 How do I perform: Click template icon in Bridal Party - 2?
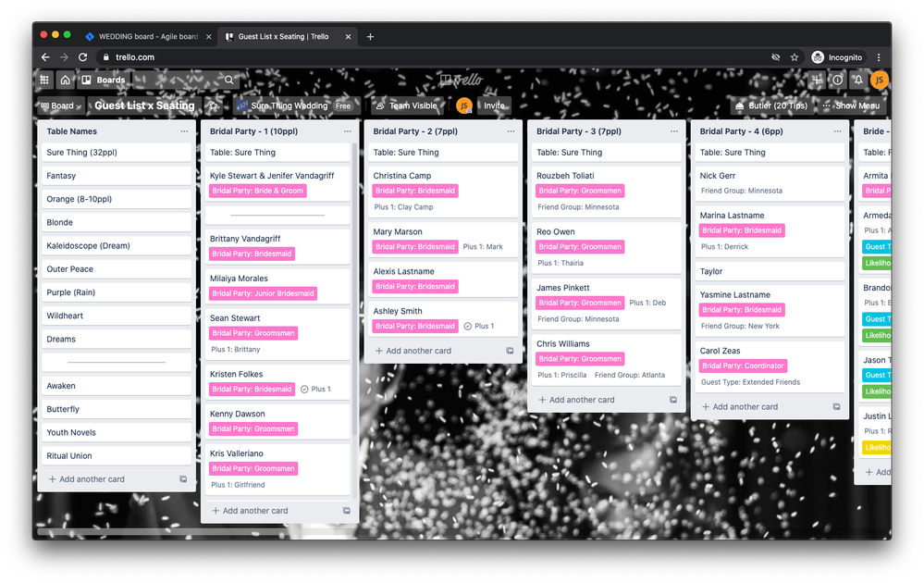(510, 351)
